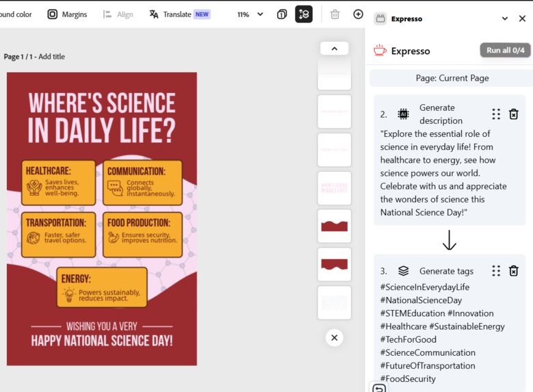
Task: Select the third layer thumbnail in the stack
Action: pos(335,150)
